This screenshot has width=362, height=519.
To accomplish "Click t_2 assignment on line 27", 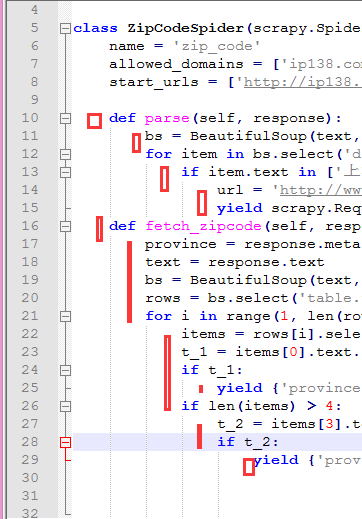I will (x=230, y=424).
